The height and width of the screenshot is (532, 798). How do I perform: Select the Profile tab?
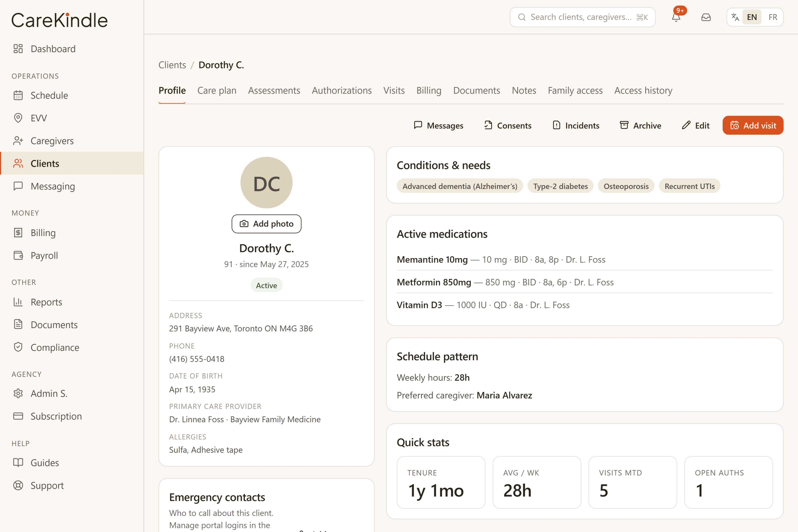[172, 91]
